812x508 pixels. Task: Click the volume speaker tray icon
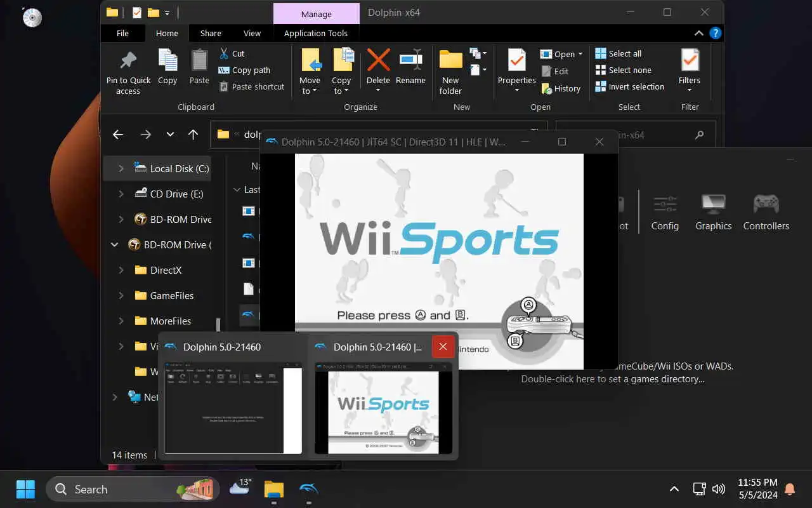pos(718,489)
